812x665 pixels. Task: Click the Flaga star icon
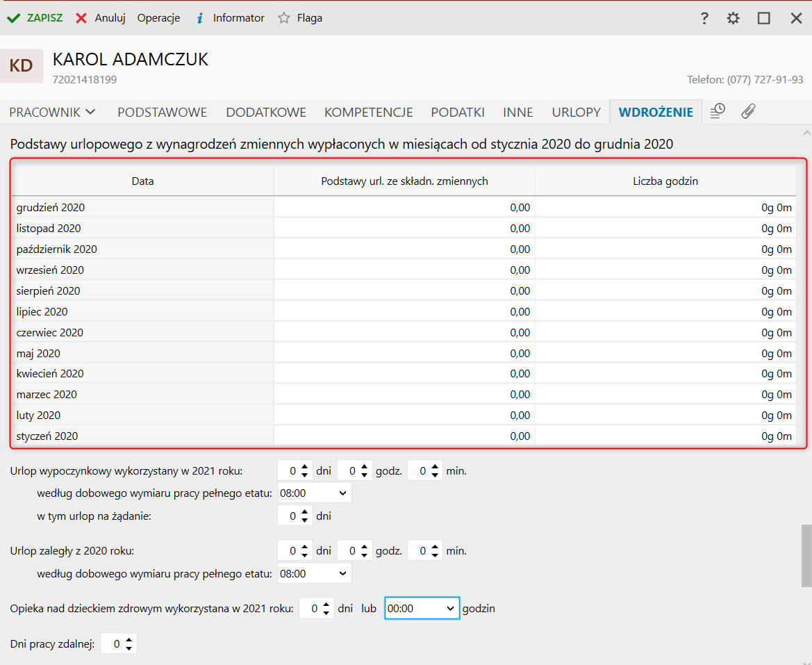click(284, 19)
